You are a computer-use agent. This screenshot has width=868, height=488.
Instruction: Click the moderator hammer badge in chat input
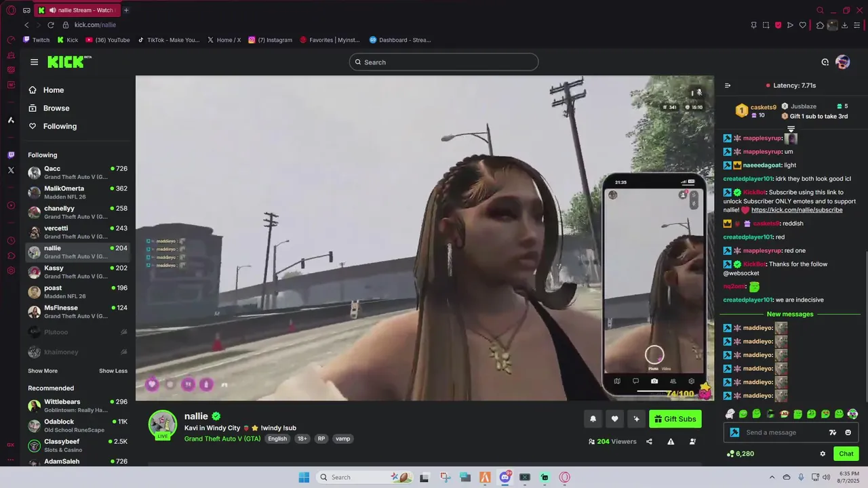(734, 432)
